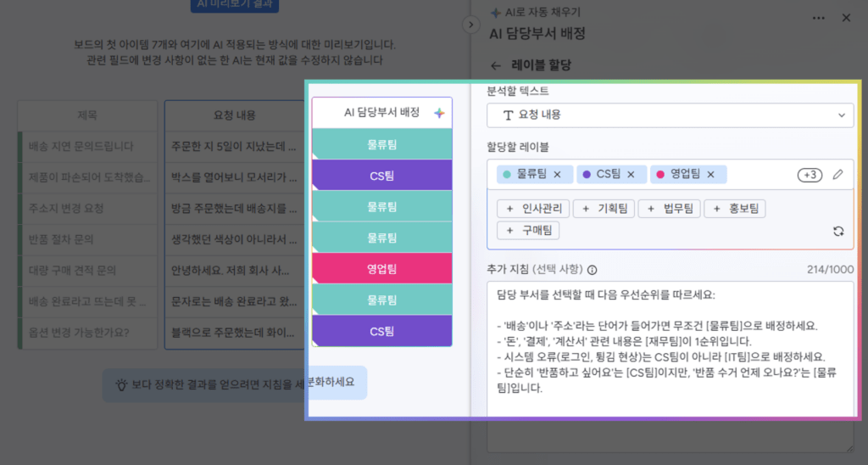
Task: Remove the 영업팀 label tag
Action: [x=710, y=175]
